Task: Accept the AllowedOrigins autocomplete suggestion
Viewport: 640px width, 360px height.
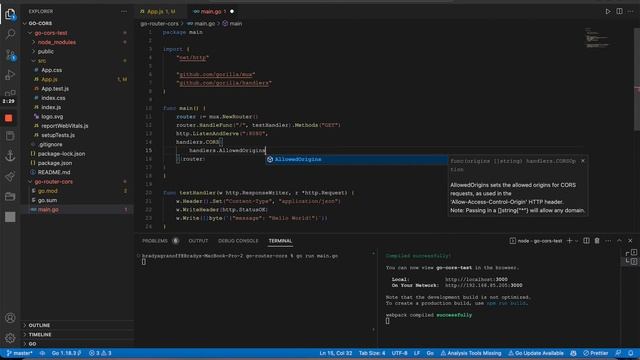Action: coord(356,160)
